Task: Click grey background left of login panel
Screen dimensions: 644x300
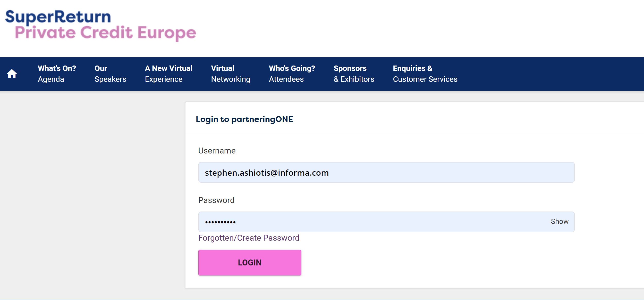Action: [90, 193]
